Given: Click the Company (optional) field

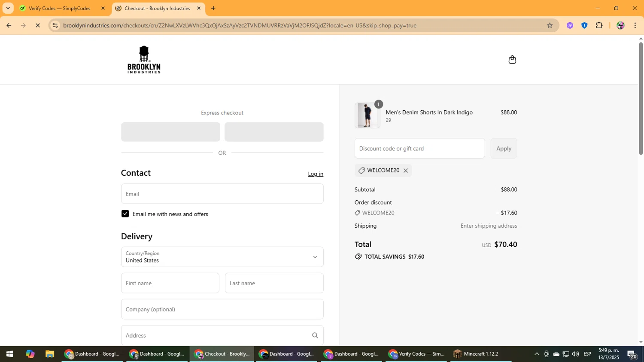Looking at the screenshot, I should click(222, 309).
